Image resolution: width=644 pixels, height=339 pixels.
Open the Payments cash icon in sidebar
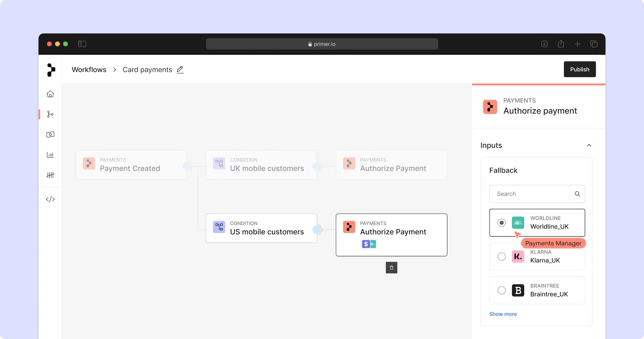50,134
